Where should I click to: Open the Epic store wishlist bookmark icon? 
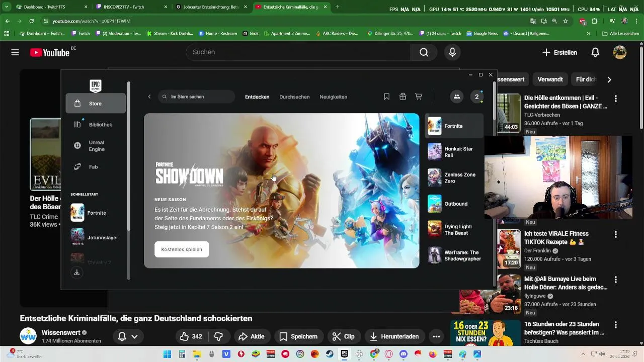[386, 97]
